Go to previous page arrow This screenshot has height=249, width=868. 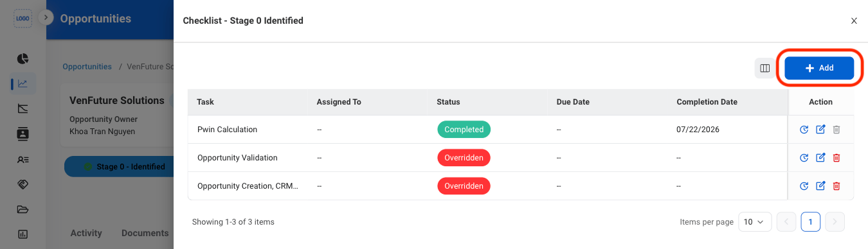786,222
